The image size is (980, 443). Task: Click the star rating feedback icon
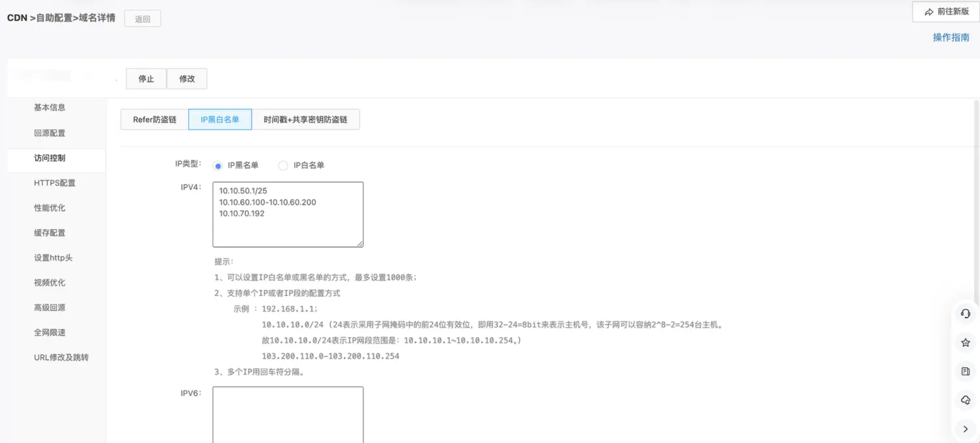click(965, 343)
